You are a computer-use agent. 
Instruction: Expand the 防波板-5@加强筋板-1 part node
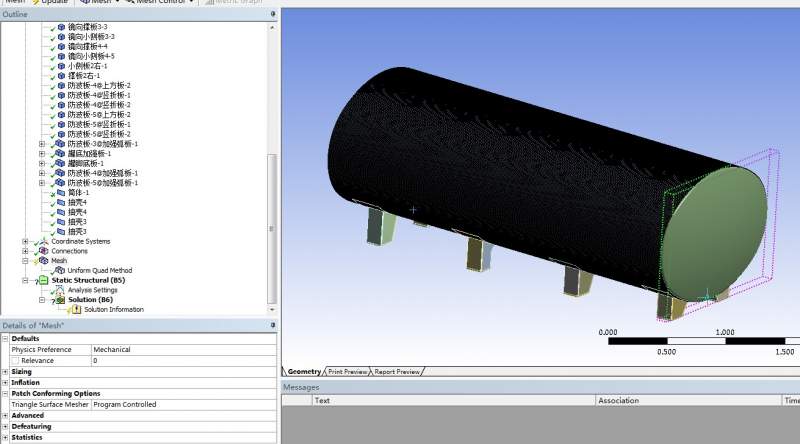pos(42,183)
